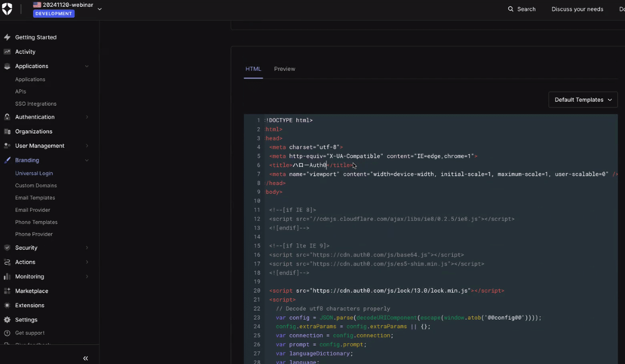Click the X-UA-Compatible meta line

pos(373,156)
